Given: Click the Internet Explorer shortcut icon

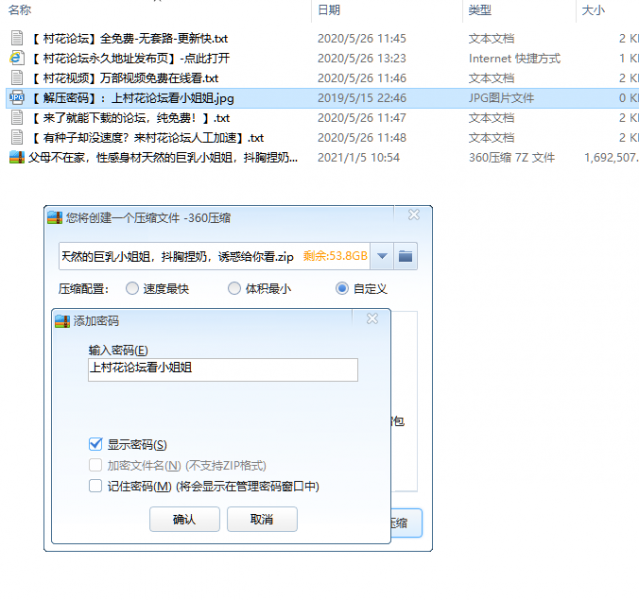Looking at the screenshot, I should point(17,58).
